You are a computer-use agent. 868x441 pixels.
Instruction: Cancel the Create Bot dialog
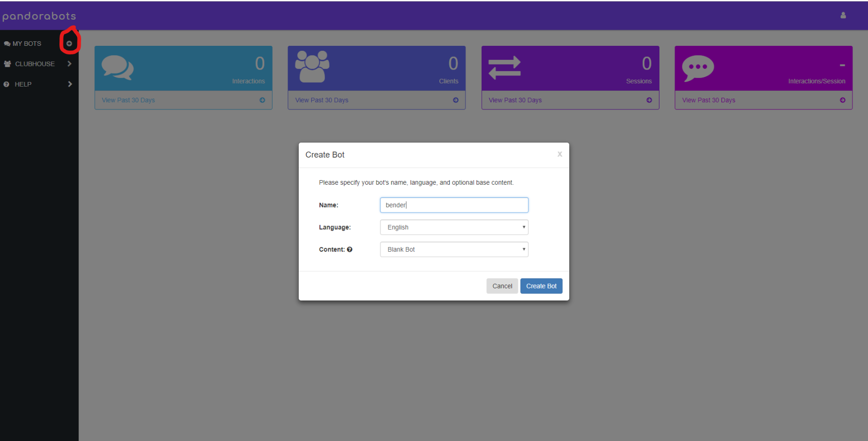click(502, 286)
